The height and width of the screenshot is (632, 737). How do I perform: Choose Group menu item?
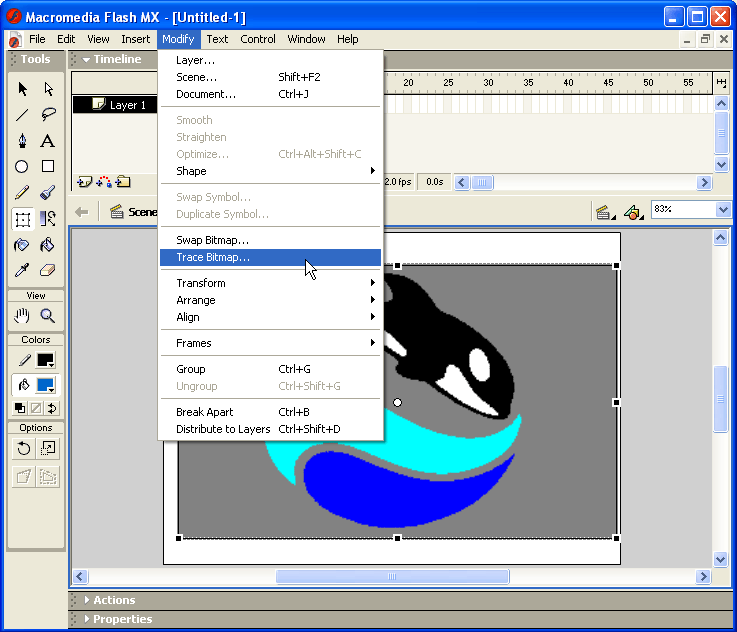[x=270, y=369]
